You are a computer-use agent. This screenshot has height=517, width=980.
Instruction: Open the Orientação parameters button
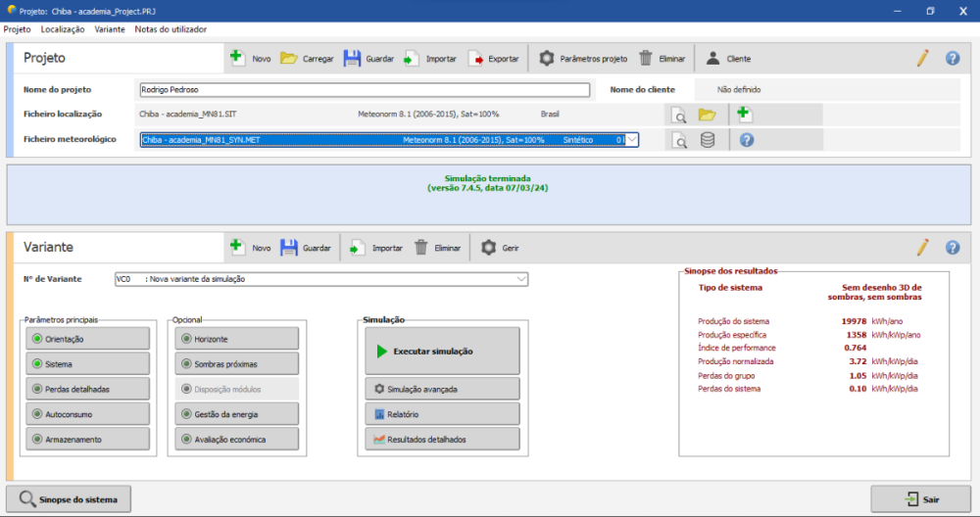click(x=88, y=339)
